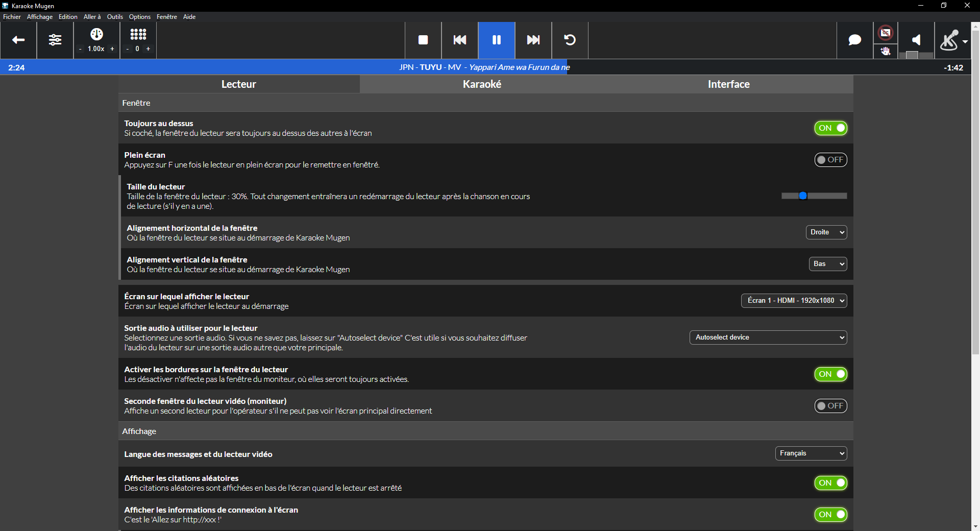Open the Fichier menu
The image size is (980, 531).
point(12,17)
